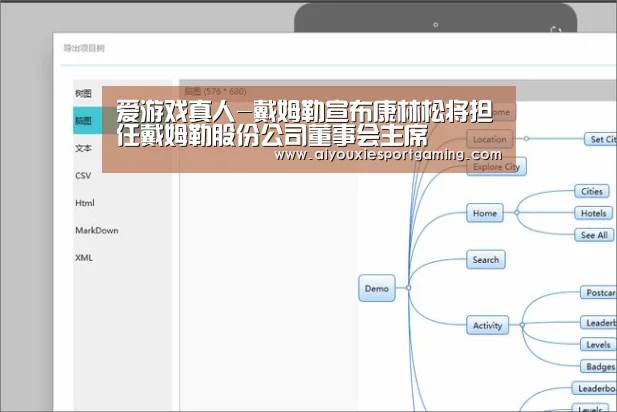Collapse the Demo root branch circle
The image size is (617, 412).
(x=408, y=288)
